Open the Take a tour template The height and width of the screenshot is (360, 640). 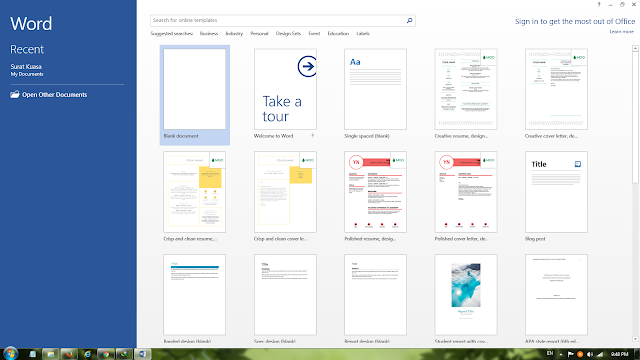pos(285,89)
